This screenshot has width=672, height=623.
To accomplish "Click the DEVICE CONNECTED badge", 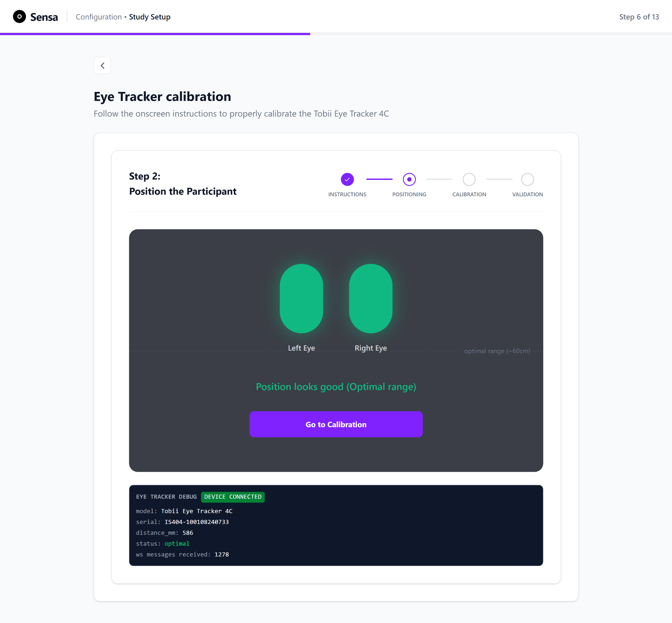I will [233, 497].
